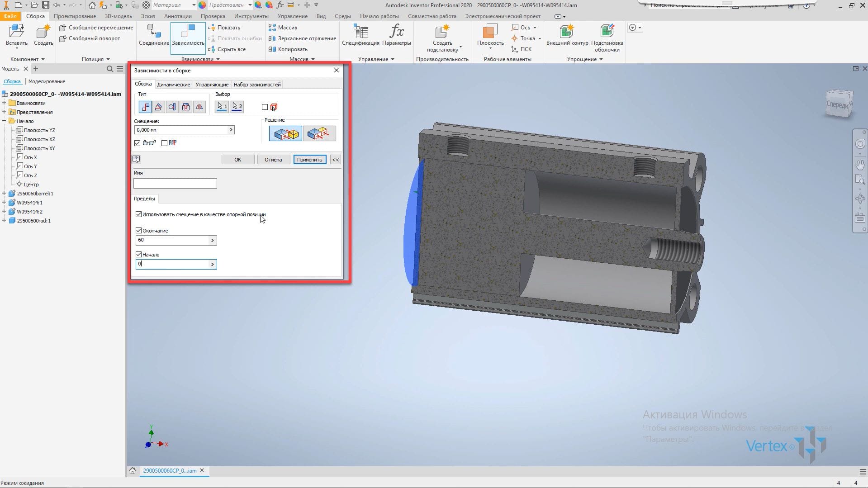Click the Отмена button
Viewport: 868px width, 488px height.
[273, 160]
